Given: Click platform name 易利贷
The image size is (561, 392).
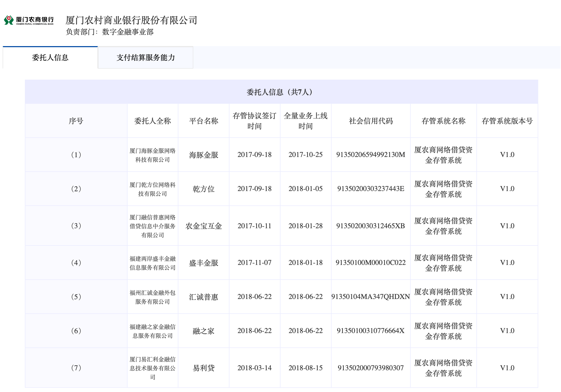Looking at the screenshot, I should 204,368.
